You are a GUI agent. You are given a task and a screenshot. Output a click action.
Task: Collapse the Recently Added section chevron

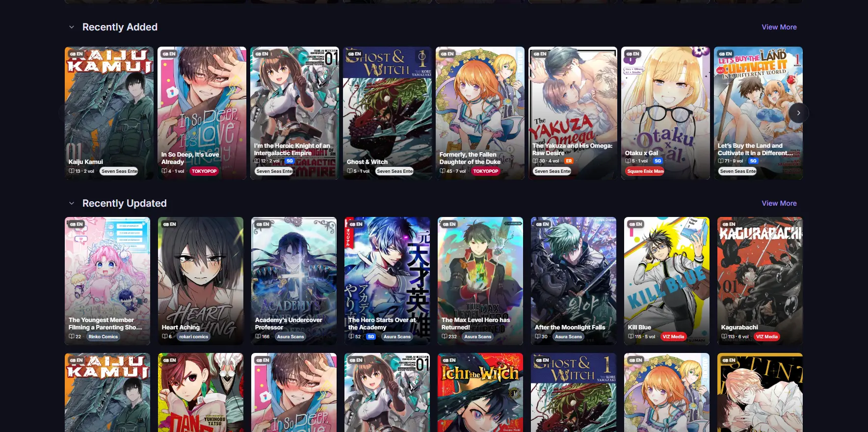pos(72,27)
